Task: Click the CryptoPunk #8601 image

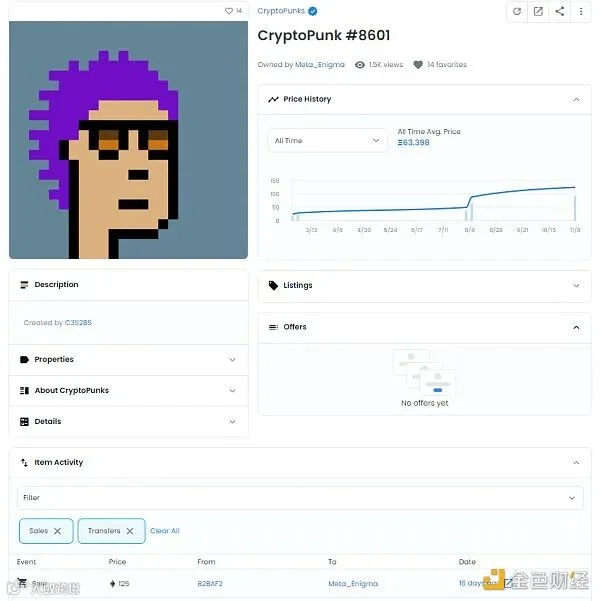Action: [x=128, y=140]
